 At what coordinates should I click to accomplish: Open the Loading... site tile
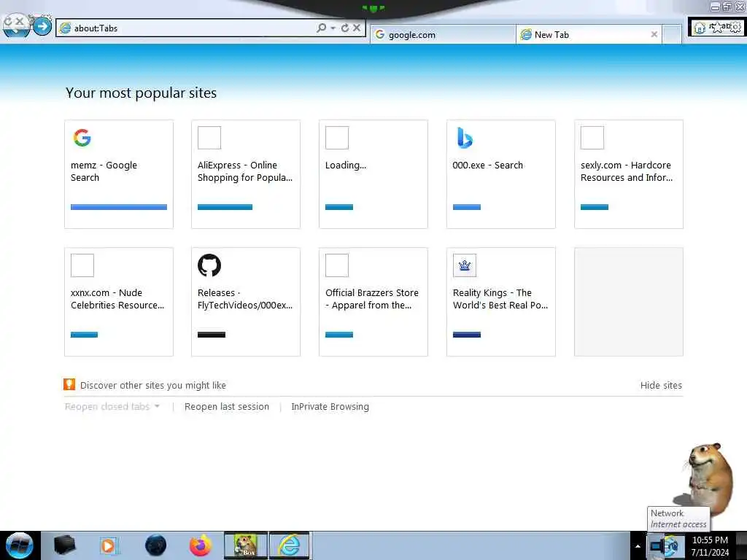tap(373, 174)
